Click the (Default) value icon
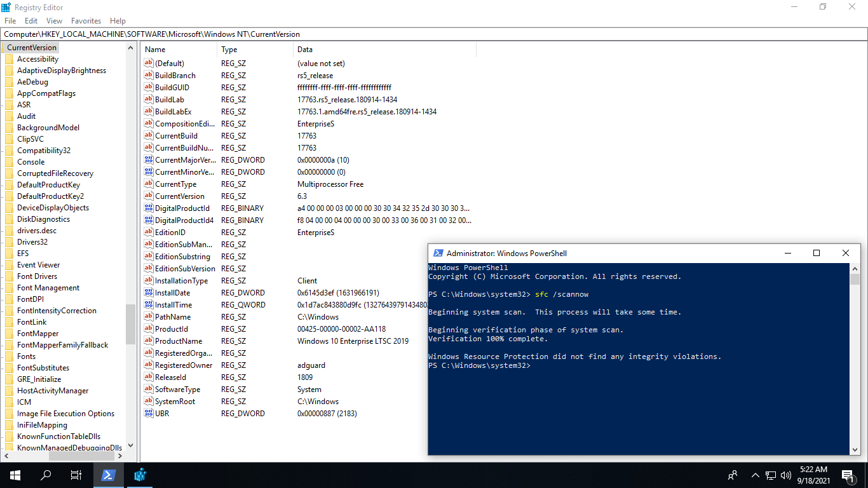 pos(149,63)
